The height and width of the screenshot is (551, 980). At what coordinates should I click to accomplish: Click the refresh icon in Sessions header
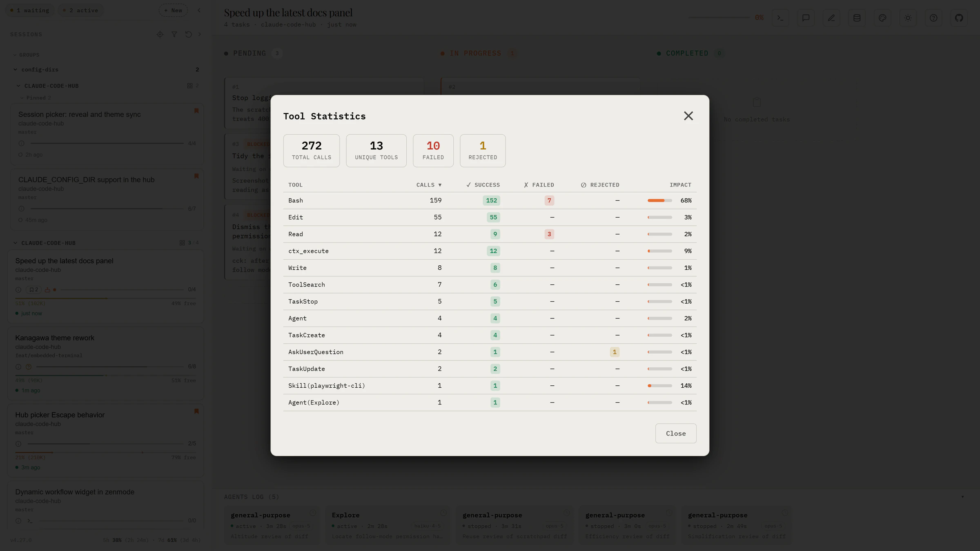pos(188,34)
